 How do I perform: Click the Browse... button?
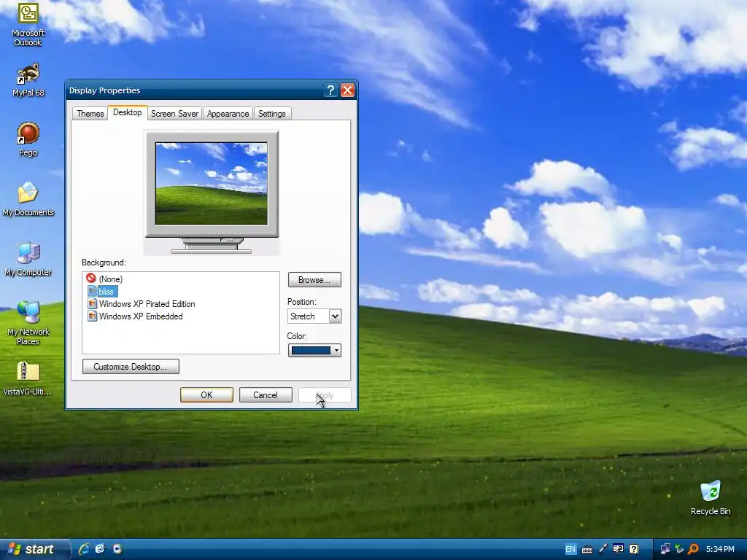coord(314,279)
